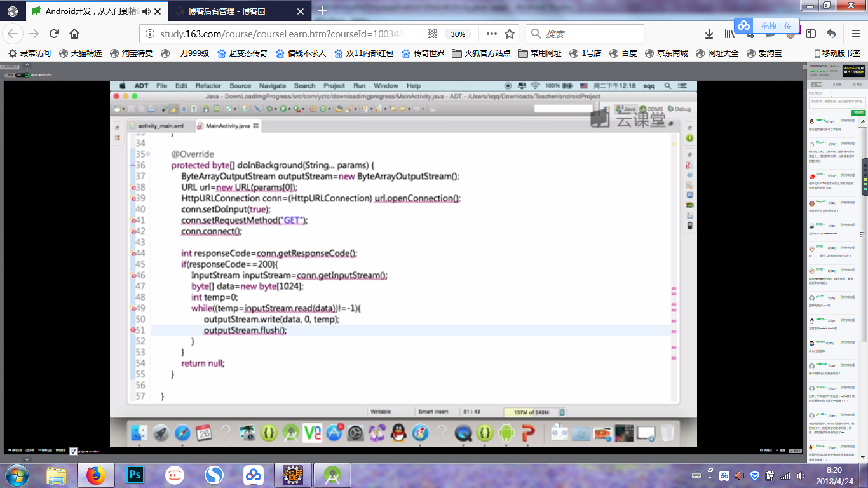Reset the 30% zoom level indicator
Image resolution: width=868 pixels, height=488 pixels.
[x=458, y=34]
